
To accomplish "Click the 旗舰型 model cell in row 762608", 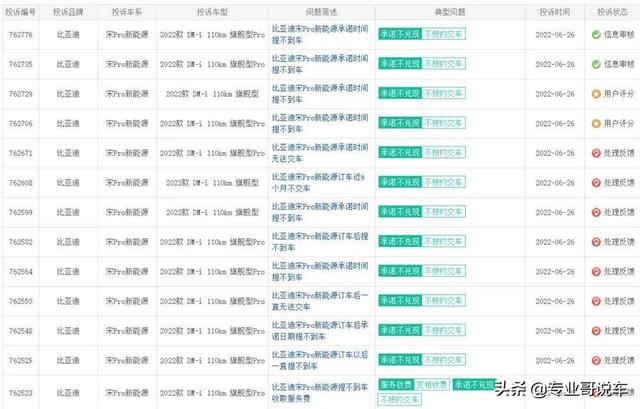I will pyautogui.click(x=212, y=182).
